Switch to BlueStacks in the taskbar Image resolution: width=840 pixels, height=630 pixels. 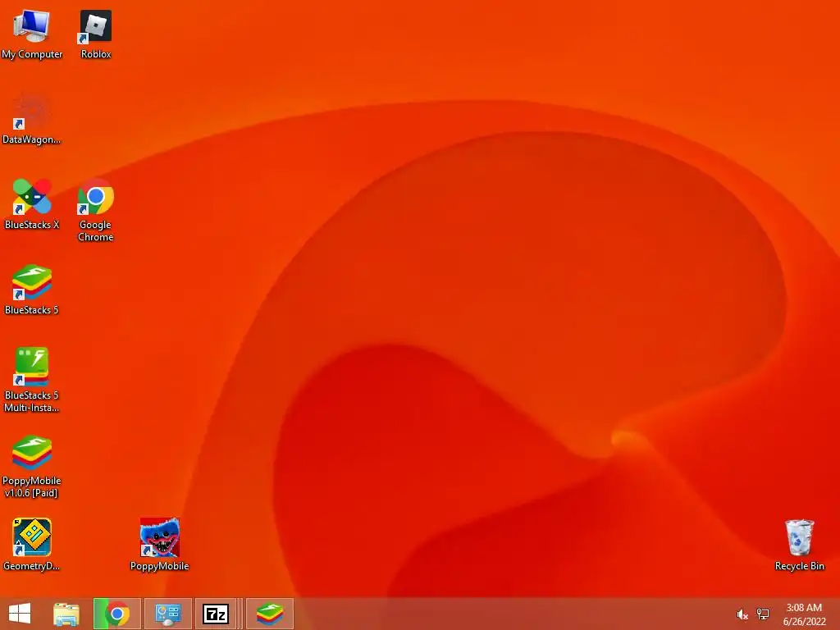click(269, 614)
